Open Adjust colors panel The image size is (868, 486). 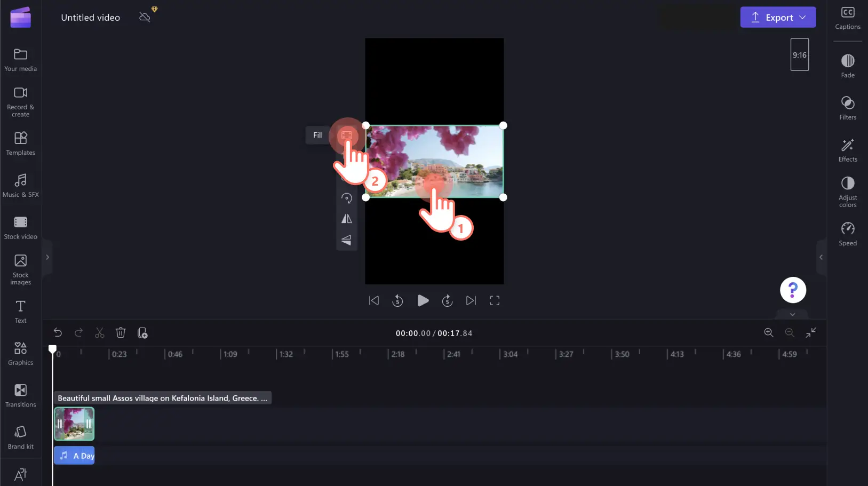tap(848, 192)
